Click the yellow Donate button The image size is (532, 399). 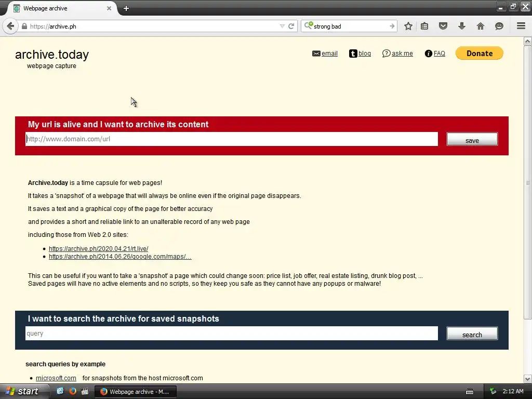click(x=480, y=54)
